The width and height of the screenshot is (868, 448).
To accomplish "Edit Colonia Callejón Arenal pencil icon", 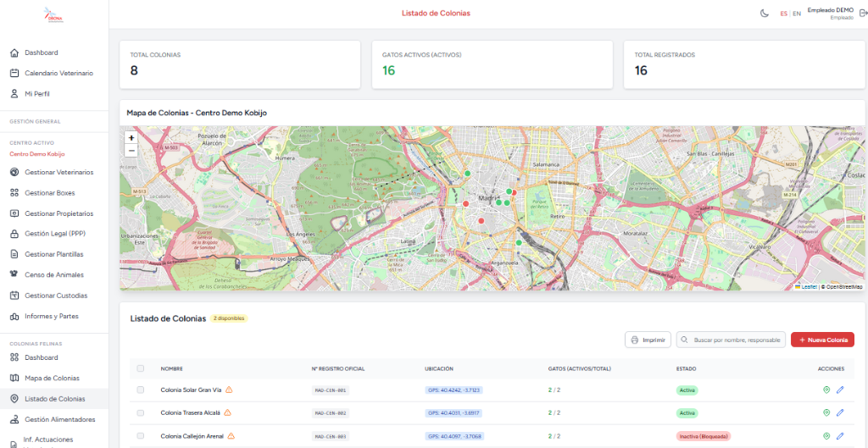I will pos(840,436).
